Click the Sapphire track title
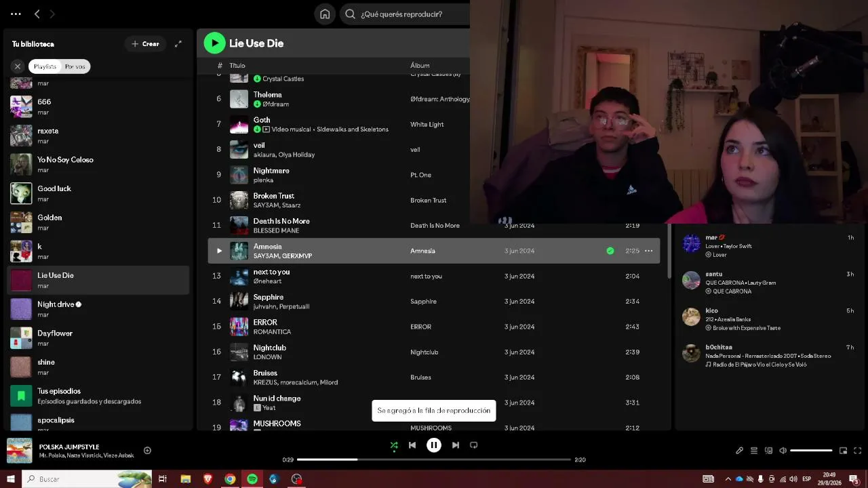The width and height of the screenshot is (868, 488). point(269,297)
